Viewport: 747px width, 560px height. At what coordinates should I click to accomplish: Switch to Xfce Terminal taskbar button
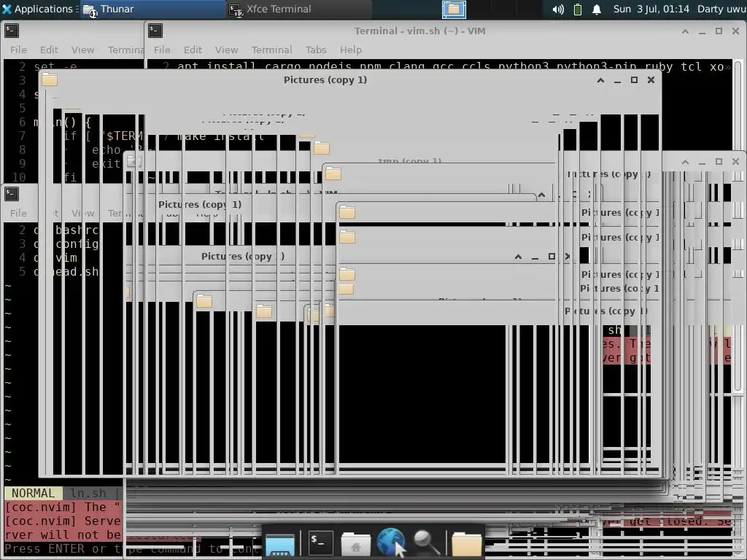(298, 9)
